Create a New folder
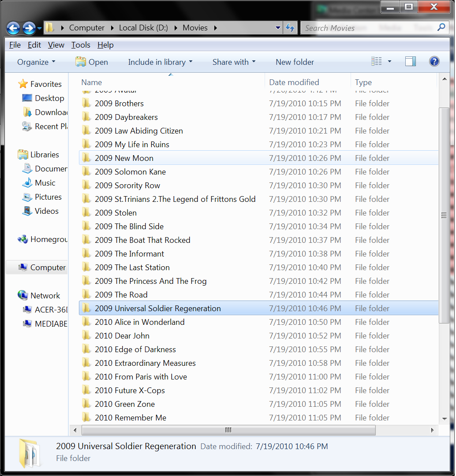456x476 pixels. (295, 62)
